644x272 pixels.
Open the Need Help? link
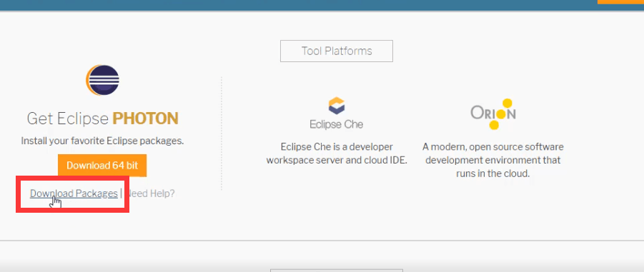[149, 193]
